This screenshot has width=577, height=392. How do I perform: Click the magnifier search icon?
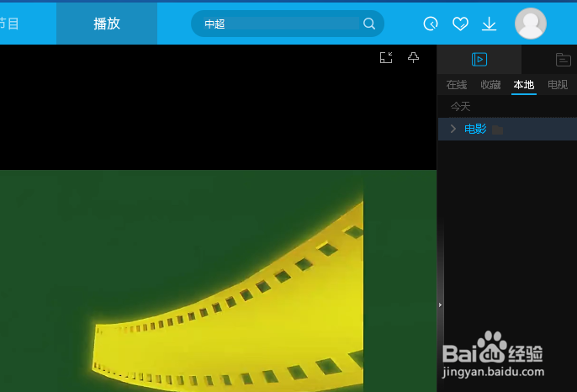click(369, 24)
